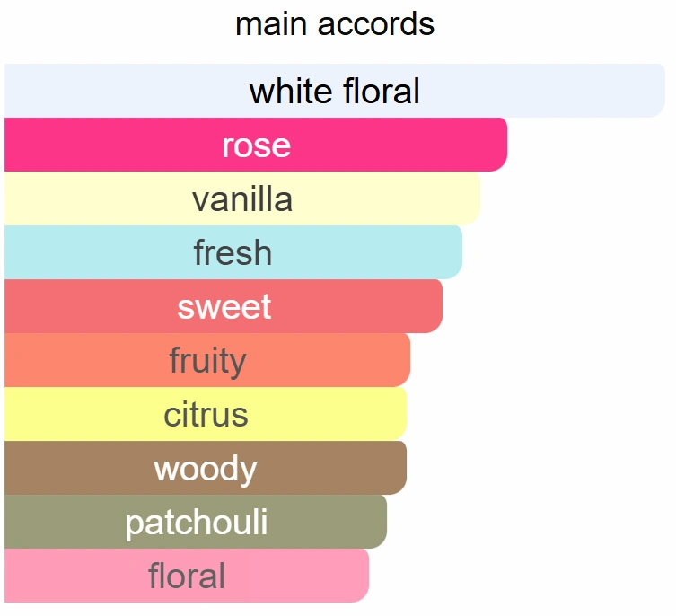Screen dimensions: 676x616
Task: Click the 'fruity' text label
Action: [207, 361]
